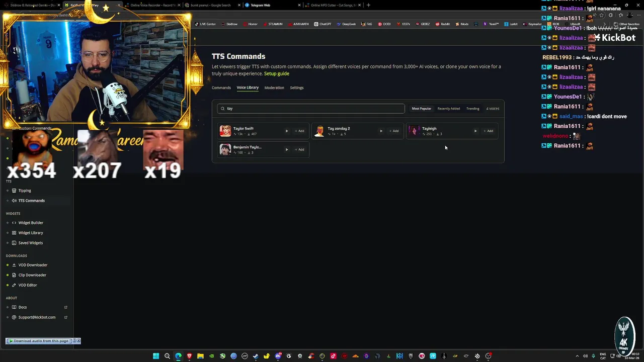Viewport: 644px width, 362px height.
Task: Open Microsoft Edge from the taskbar
Action: (178, 356)
